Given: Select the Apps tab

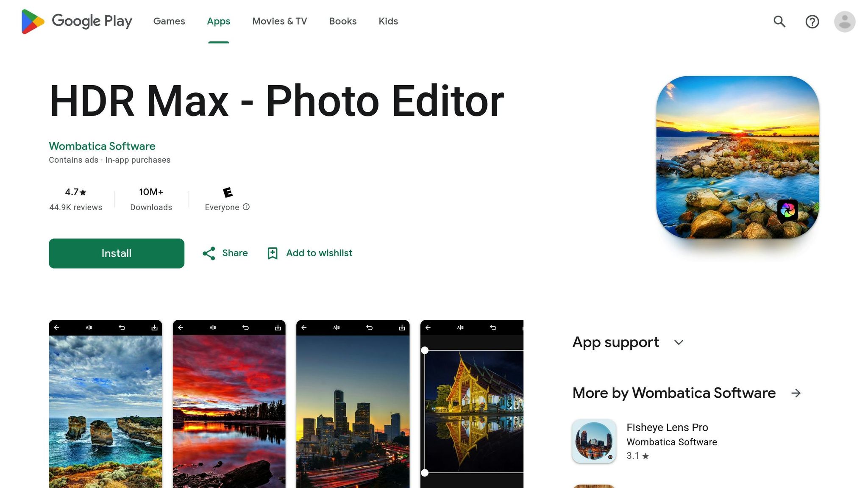Looking at the screenshot, I should point(219,21).
